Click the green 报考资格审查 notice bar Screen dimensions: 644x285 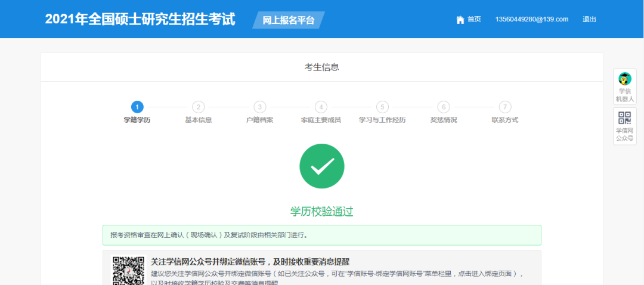321,235
